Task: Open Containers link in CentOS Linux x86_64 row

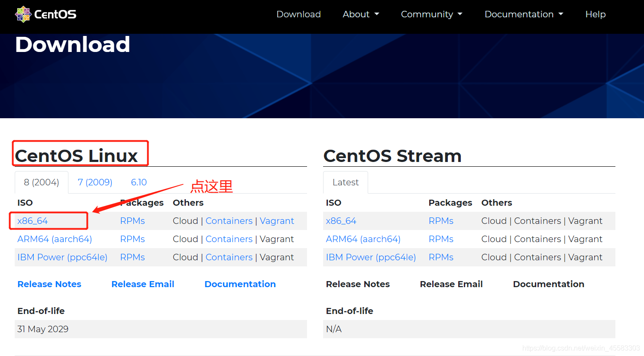Action: (229, 221)
